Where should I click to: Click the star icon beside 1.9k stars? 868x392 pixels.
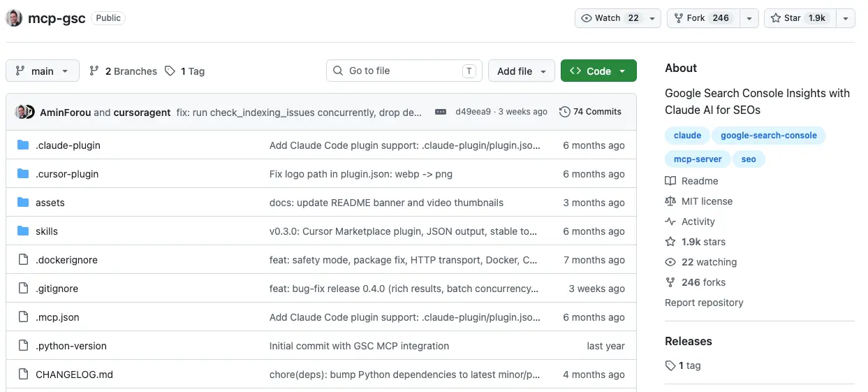(x=670, y=242)
